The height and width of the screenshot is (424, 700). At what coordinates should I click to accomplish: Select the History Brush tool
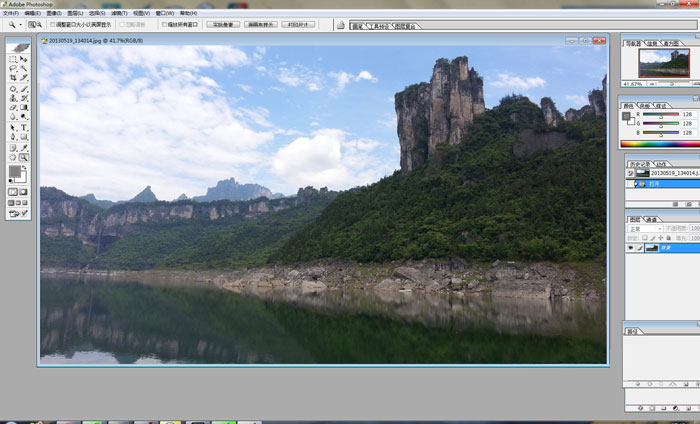click(x=23, y=98)
